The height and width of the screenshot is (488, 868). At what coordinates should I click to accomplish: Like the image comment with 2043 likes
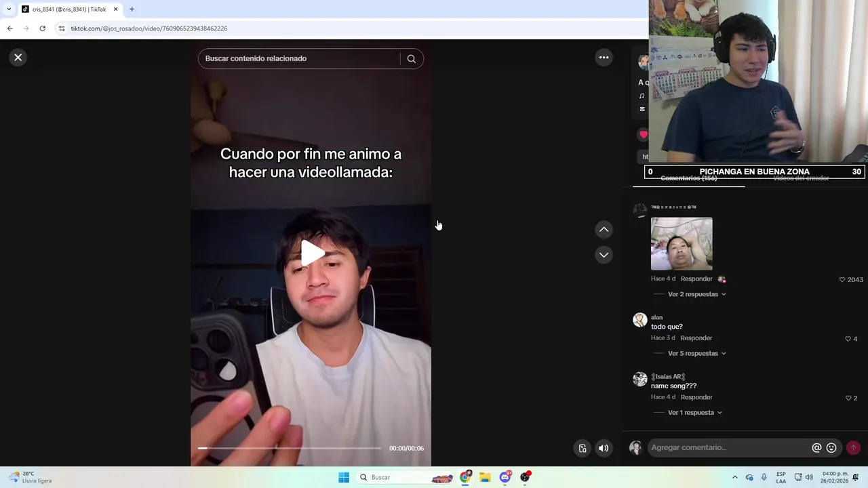[842, 279]
